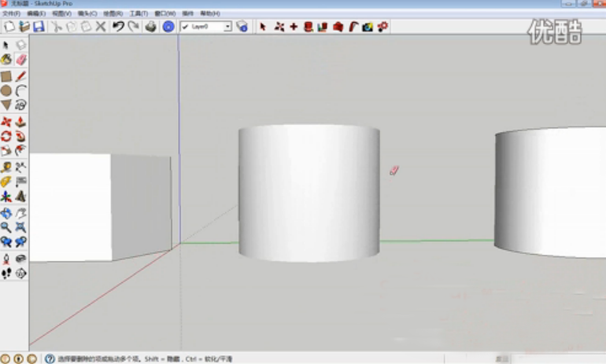Click the Tape Measure tool
Image resolution: width=606 pixels, height=364 pixels.
tap(6, 167)
